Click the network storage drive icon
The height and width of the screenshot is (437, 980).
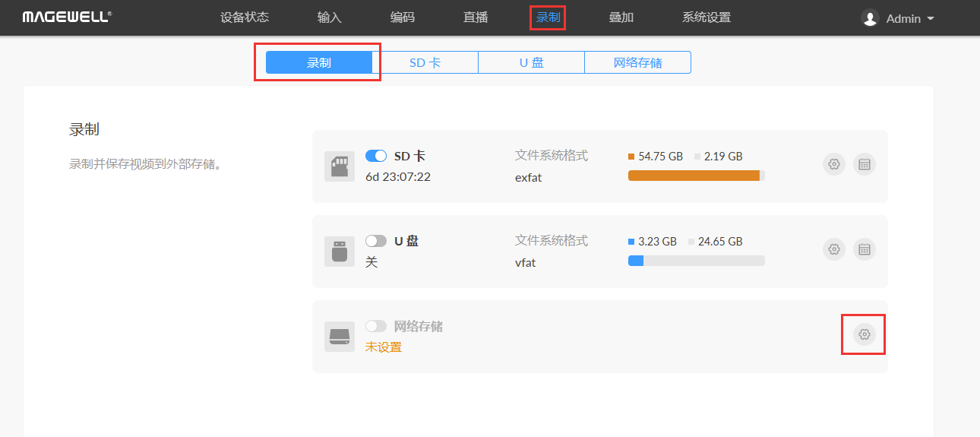tap(340, 337)
